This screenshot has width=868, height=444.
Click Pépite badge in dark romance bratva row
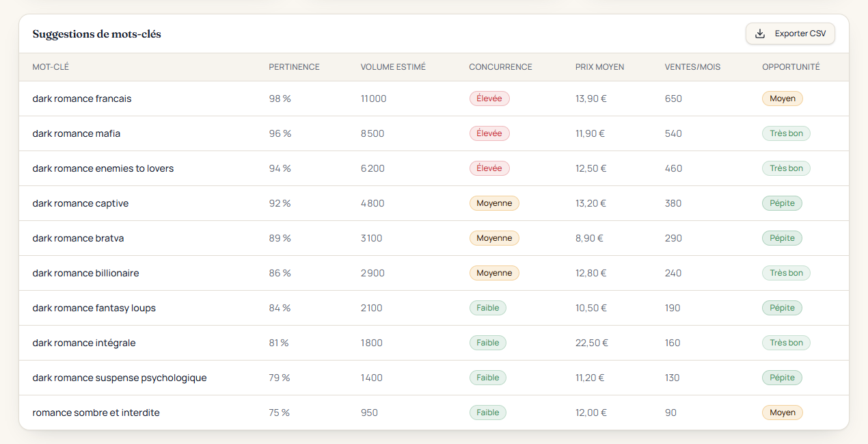pyautogui.click(x=783, y=238)
